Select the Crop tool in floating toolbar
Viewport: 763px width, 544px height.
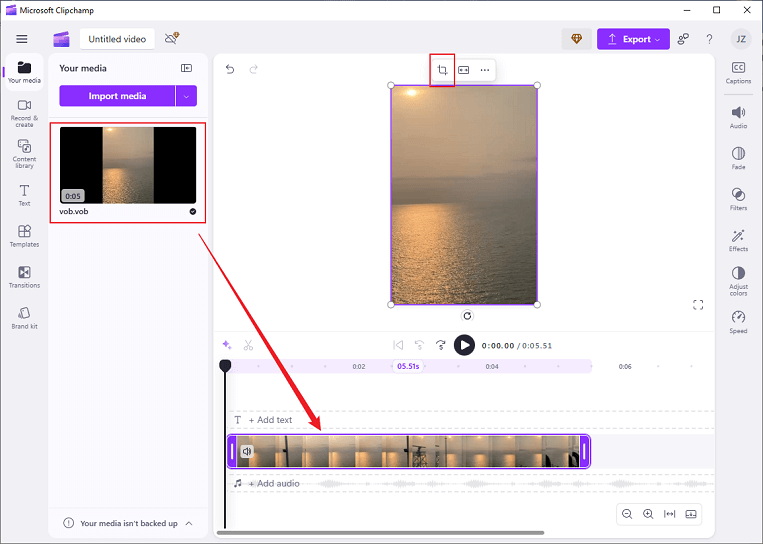coord(442,70)
